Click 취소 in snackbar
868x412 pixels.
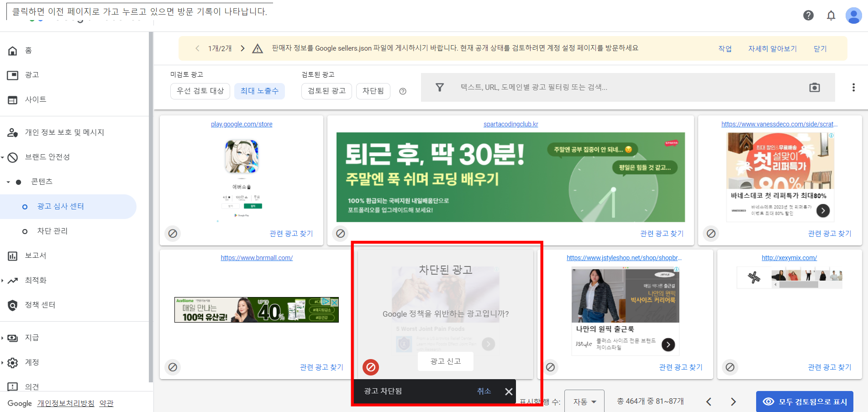484,391
